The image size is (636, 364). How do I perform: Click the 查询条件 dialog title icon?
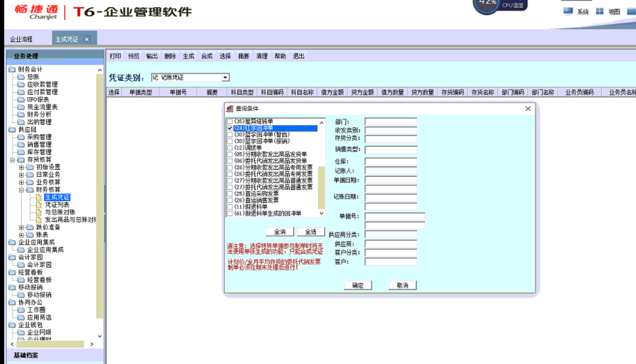(230, 109)
